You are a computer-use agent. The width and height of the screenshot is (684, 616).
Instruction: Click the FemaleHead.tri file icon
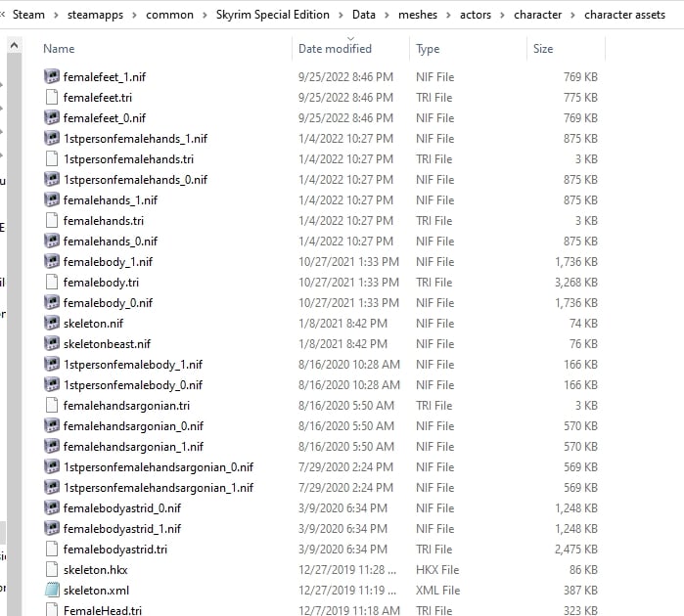[x=52, y=609]
